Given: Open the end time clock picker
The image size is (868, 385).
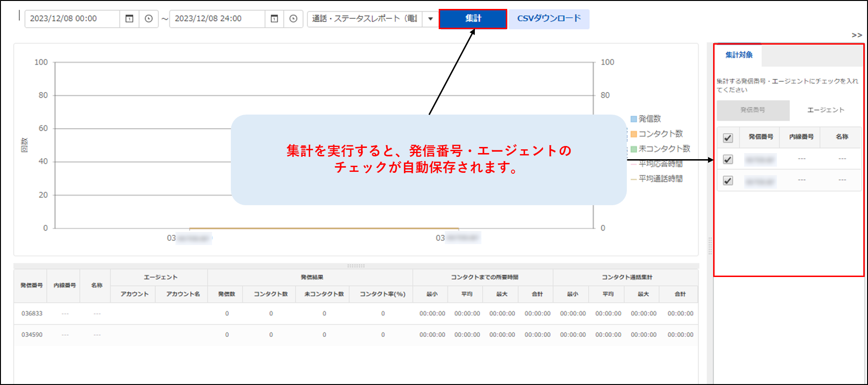Looking at the screenshot, I should (x=293, y=19).
